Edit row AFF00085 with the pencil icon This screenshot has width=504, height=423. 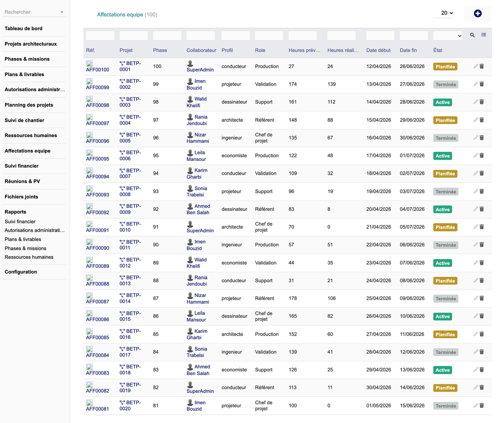(x=475, y=334)
